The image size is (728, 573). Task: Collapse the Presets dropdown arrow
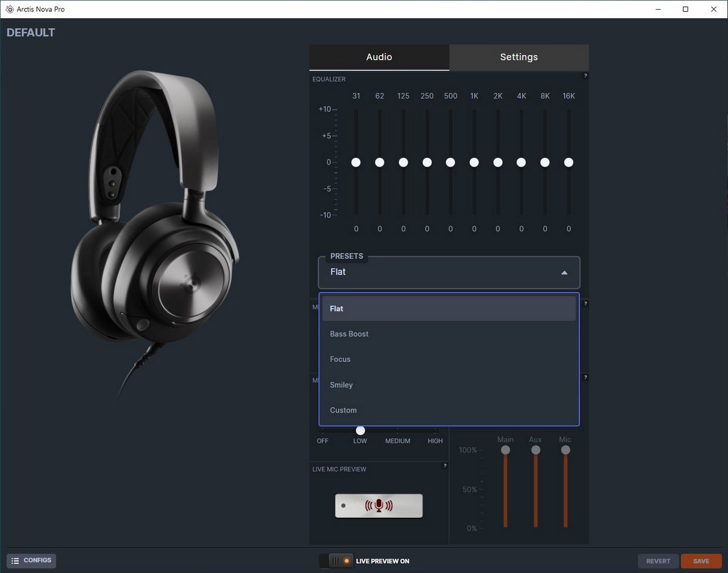[x=564, y=273]
